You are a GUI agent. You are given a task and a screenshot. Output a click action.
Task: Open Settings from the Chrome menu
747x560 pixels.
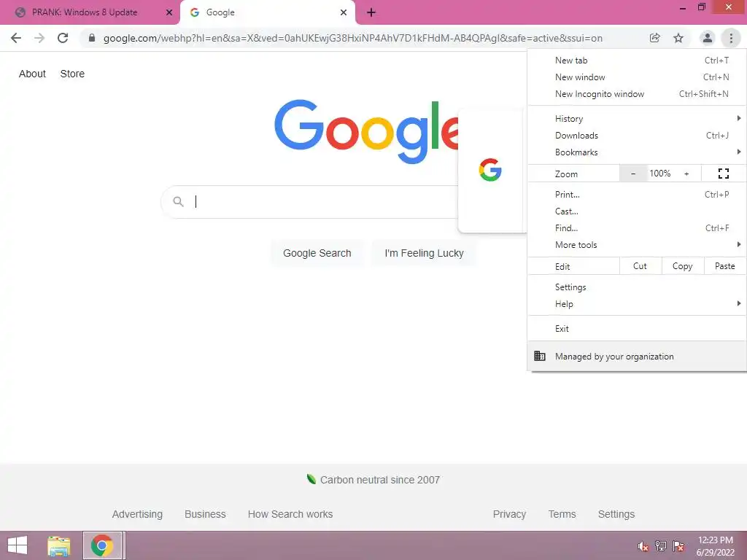point(636,287)
